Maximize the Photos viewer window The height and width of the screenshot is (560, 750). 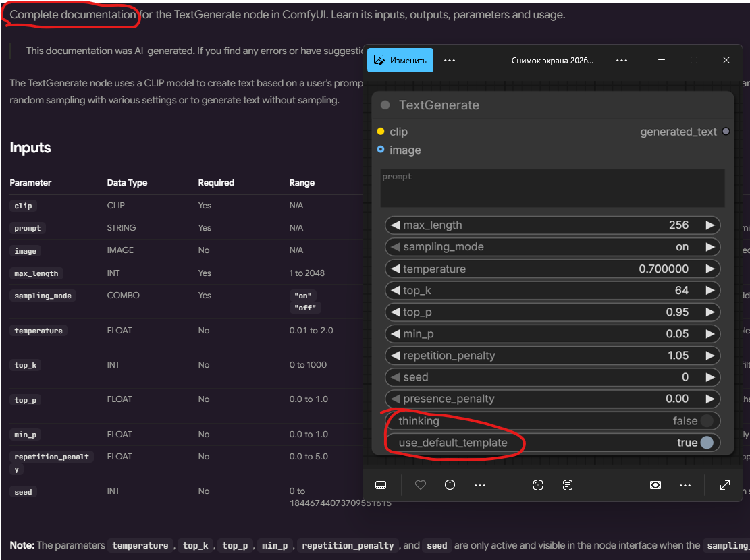click(x=694, y=60)
